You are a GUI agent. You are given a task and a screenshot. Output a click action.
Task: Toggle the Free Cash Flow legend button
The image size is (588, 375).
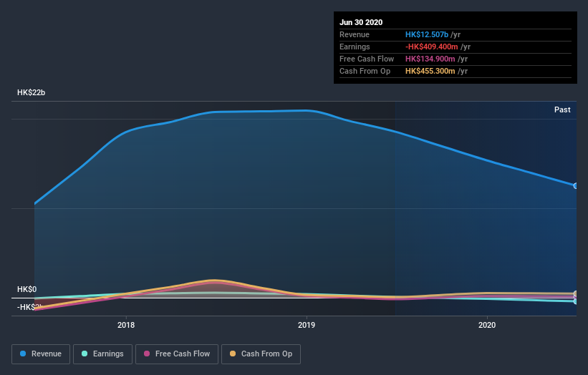(x=177, y=354)
